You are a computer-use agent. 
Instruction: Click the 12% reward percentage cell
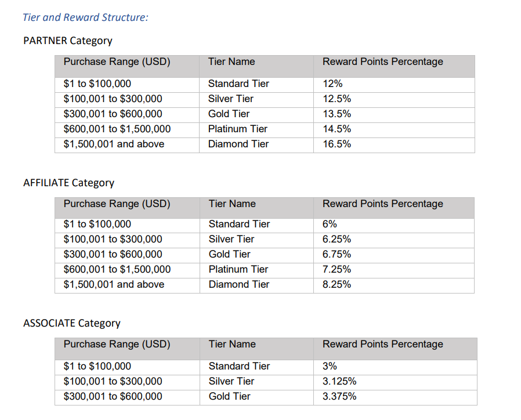pyautogui.click(x=333, y=84)
